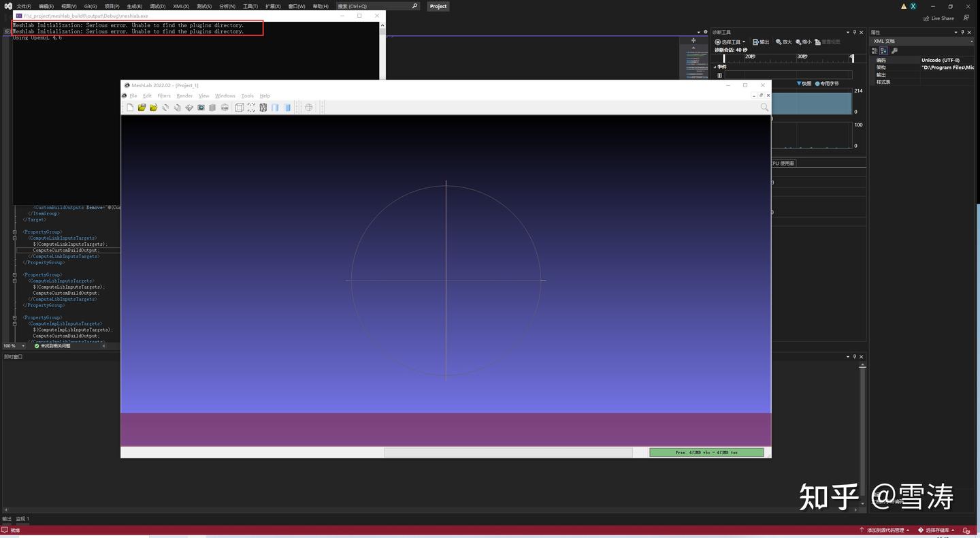Click the 输出 button in Diagnostic Tools

point(760,42)
